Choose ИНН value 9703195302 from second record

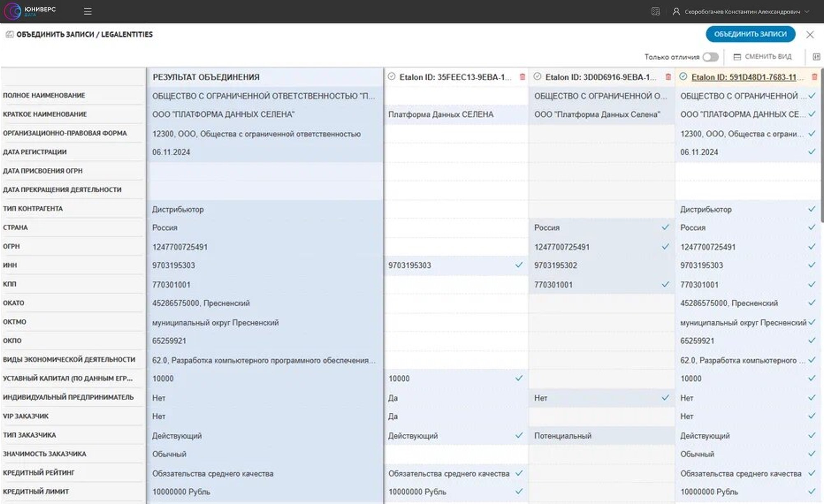pos(555,266)
